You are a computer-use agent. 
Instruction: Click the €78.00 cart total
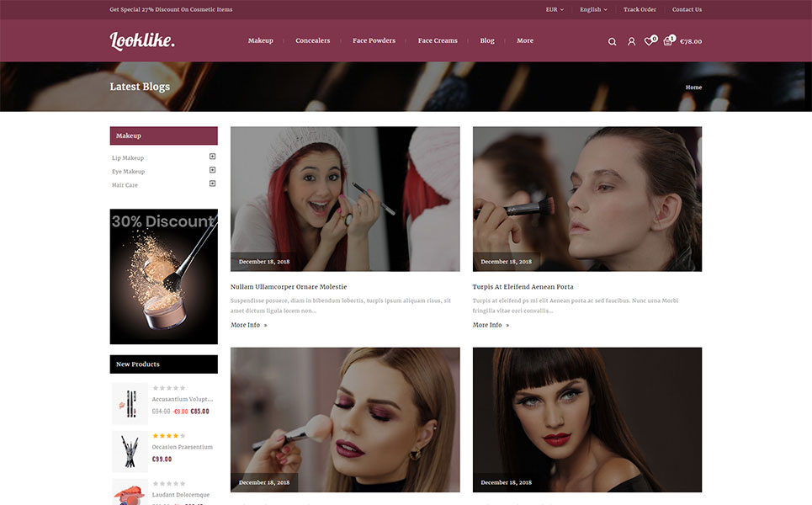691,41
